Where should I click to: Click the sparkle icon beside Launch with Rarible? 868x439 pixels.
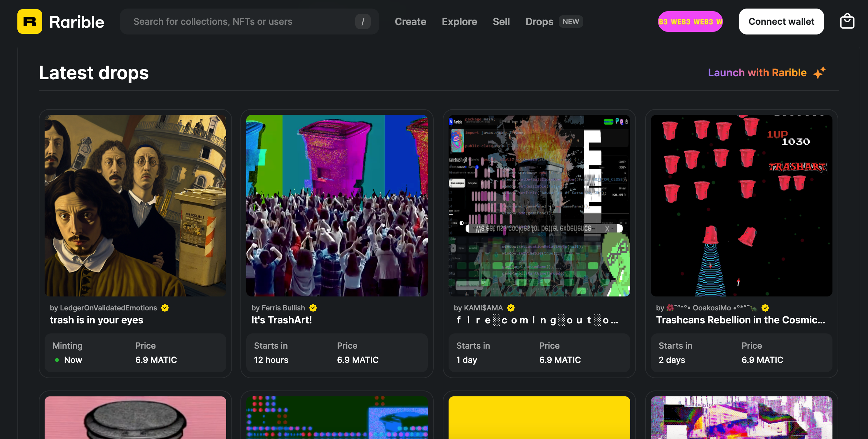click(x=819, y=72)
